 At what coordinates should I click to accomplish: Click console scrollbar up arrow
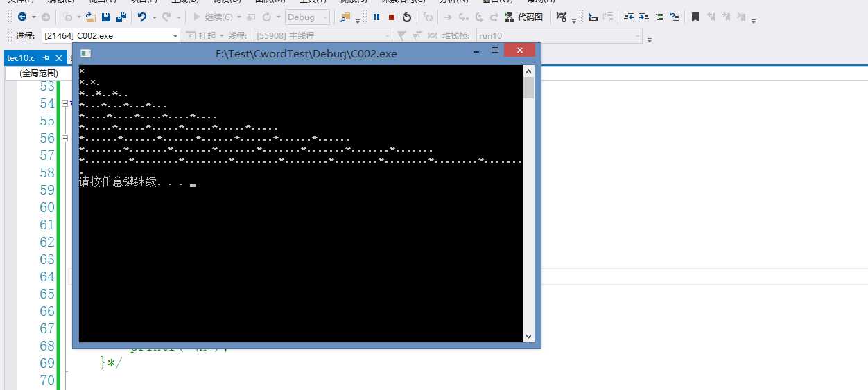coord(529,71)
